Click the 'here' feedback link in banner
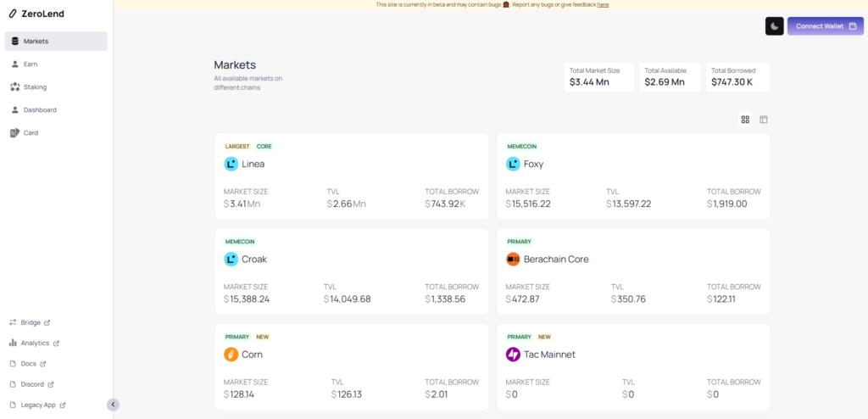This screenshot has width=868, height=419. coord(603,4)
